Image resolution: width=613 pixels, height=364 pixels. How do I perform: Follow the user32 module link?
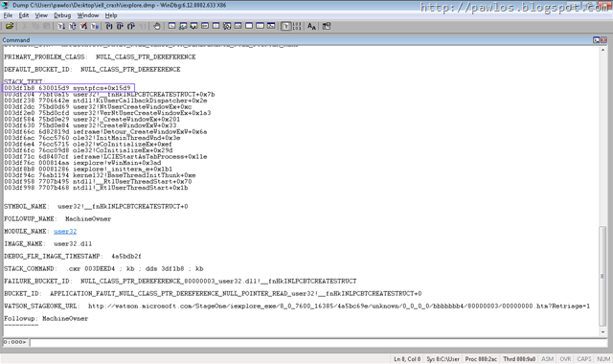[x=65, y=232]
